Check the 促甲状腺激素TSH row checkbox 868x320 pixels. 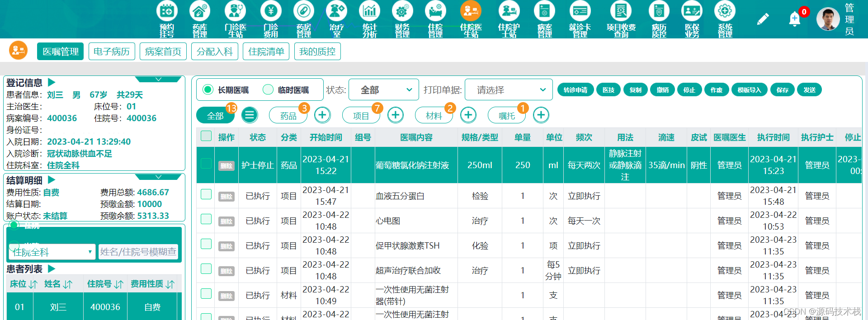206,244
